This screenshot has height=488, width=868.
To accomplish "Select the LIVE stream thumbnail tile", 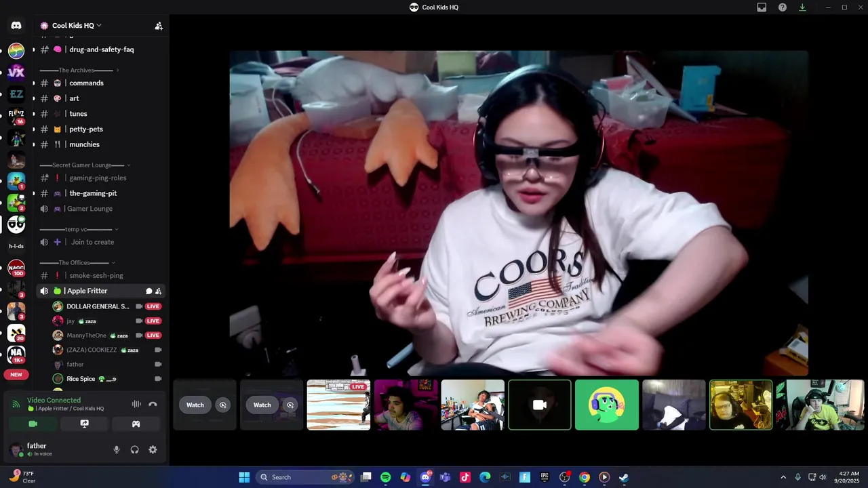I will (x=338, y=405).
